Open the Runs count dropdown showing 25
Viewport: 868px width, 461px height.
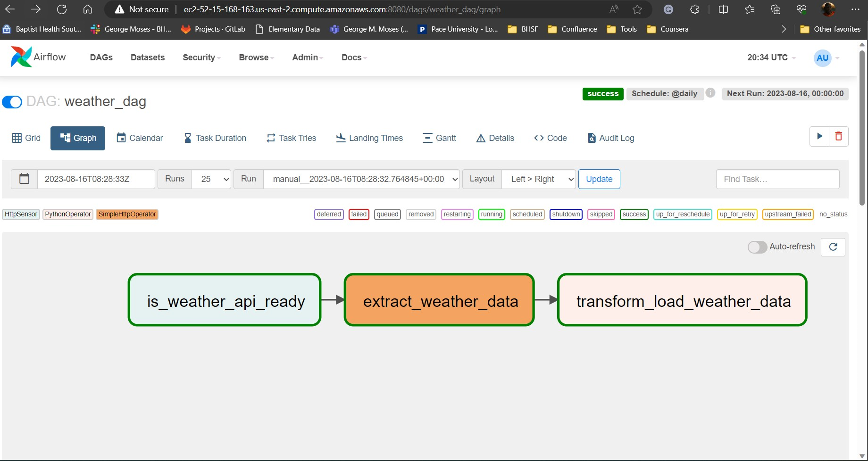[x=211, y=179]
